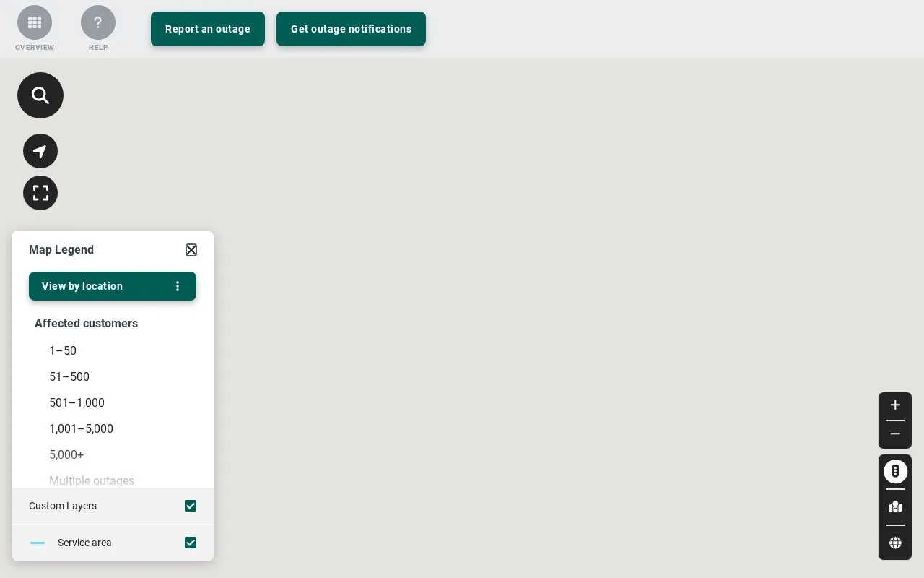
Task: Select the 501–1,000 legend entry
Action: coord(77,403)
